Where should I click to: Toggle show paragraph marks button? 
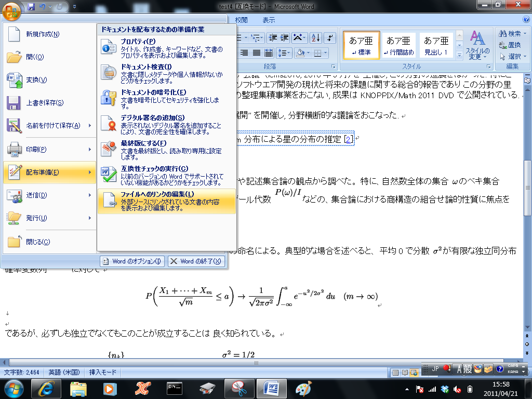point(330,37)
